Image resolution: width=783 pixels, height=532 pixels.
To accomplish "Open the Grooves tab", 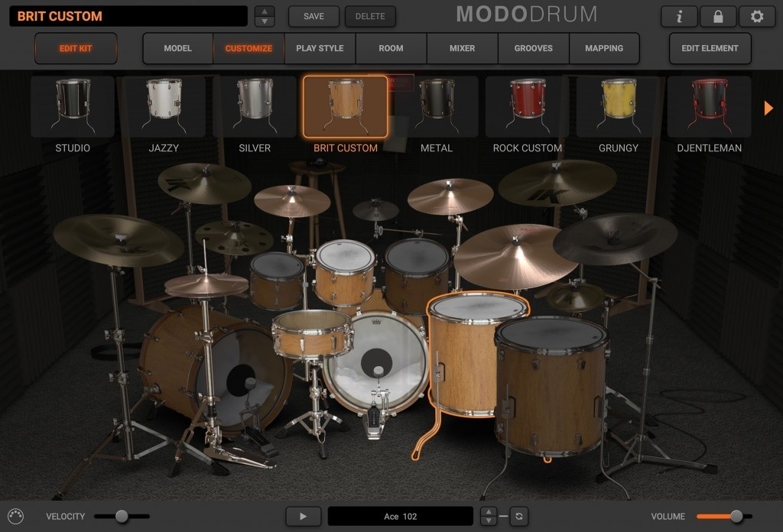I will point(533,48).
